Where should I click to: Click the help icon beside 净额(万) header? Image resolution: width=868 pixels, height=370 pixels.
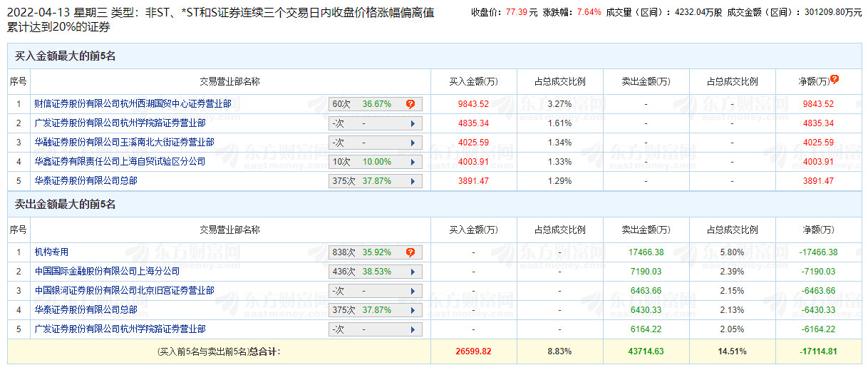834,80
